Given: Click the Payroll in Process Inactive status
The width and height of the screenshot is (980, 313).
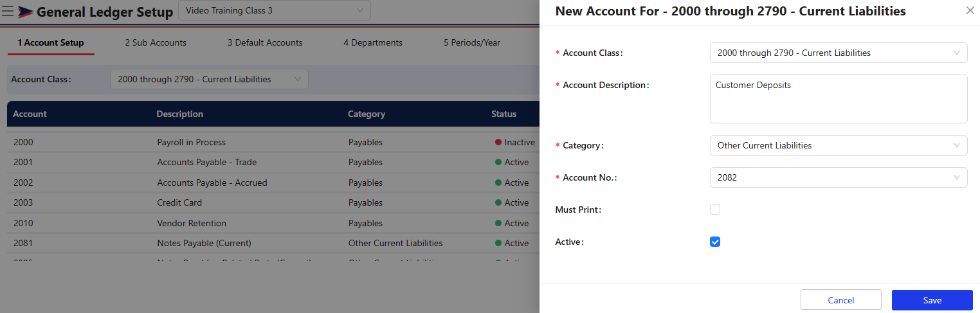Looking at the screenshot, I should click(515, 142).
